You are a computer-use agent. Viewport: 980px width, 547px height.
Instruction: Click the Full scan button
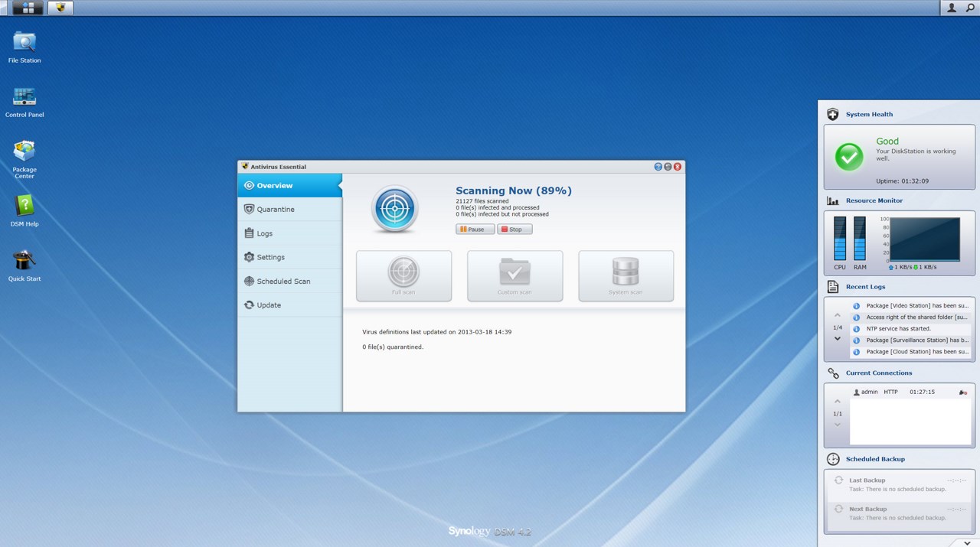pos(403,275)
